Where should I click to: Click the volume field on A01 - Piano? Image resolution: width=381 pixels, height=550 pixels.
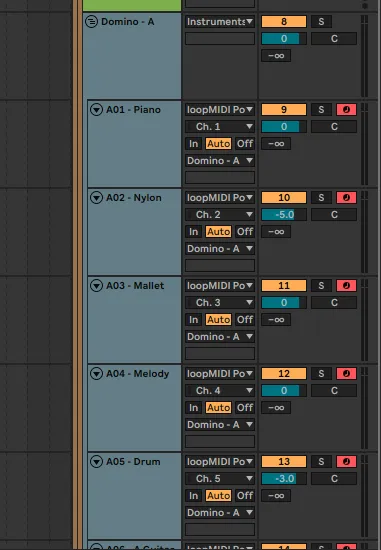point(284,127)
